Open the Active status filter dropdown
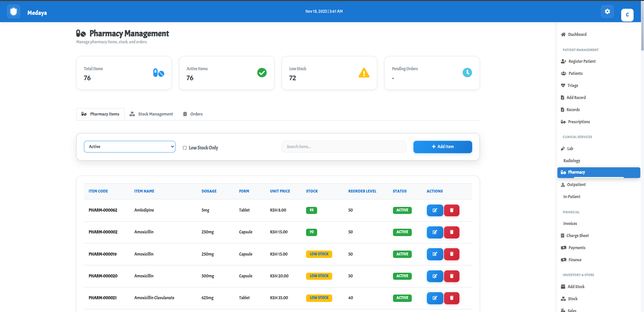 130,147
